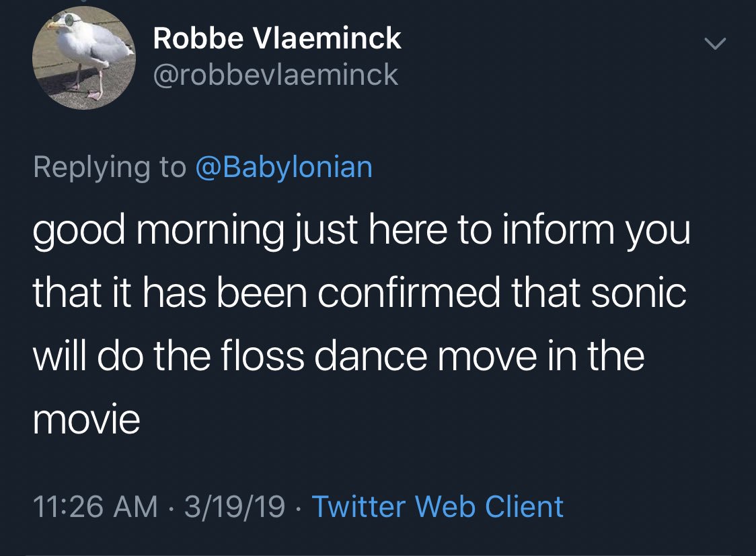
Task: Click the @robbevlaeminck handle
Action: [276, 75]
